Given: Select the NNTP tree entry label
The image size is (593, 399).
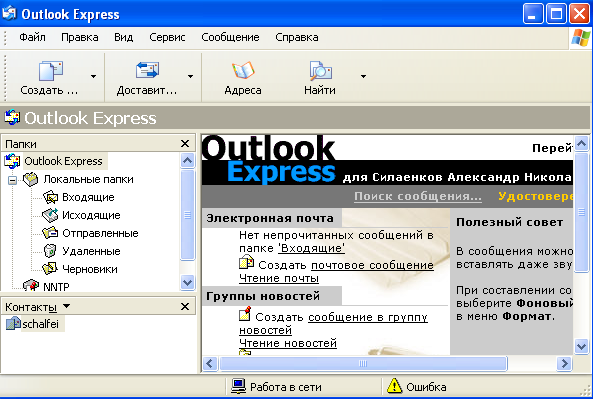Looking at the screenshot, I should pyautogui.click(x=56, y=287).
